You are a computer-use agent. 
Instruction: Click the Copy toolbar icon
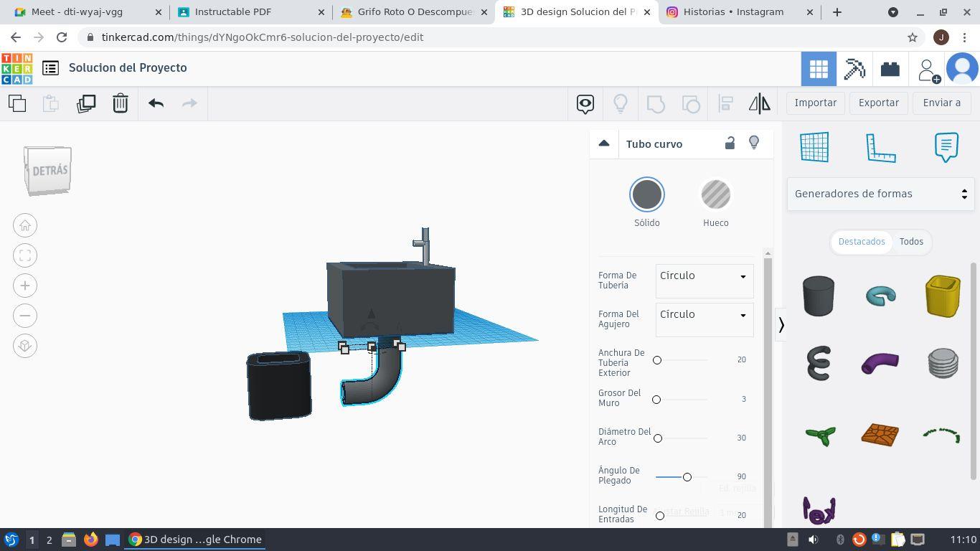pyautogui.click(x=17, y=103)
